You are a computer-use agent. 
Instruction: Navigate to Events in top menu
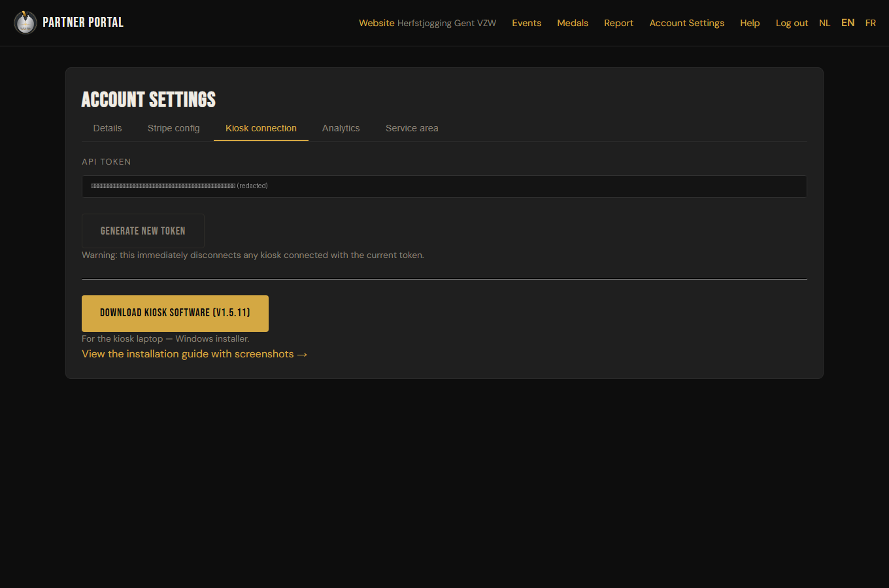click(x=527, y=23)
